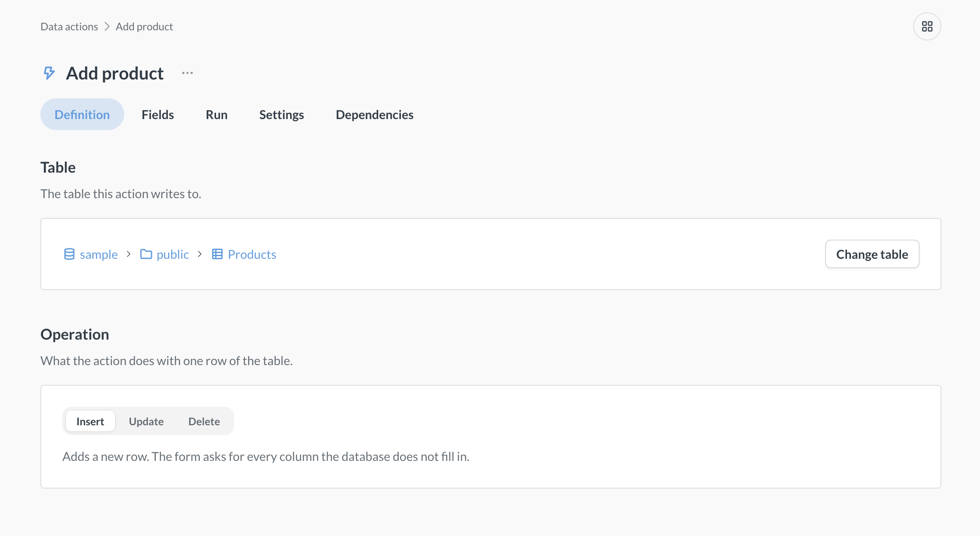Switch to the Definition tab

click(82, 114)
